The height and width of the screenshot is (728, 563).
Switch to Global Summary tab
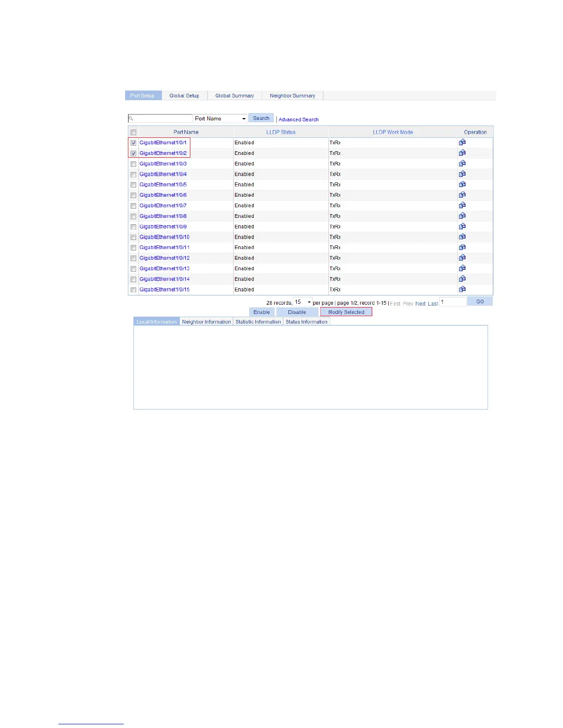(x=235, y=96)
